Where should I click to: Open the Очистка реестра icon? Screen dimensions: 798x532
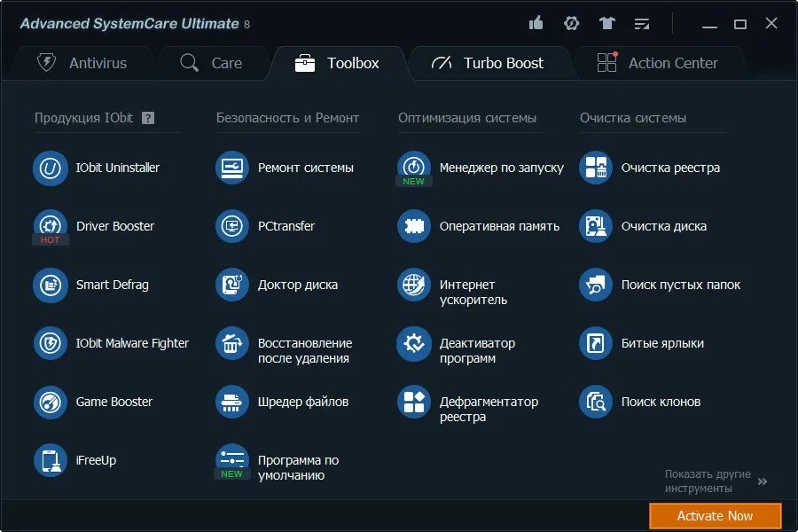(596, 168)
